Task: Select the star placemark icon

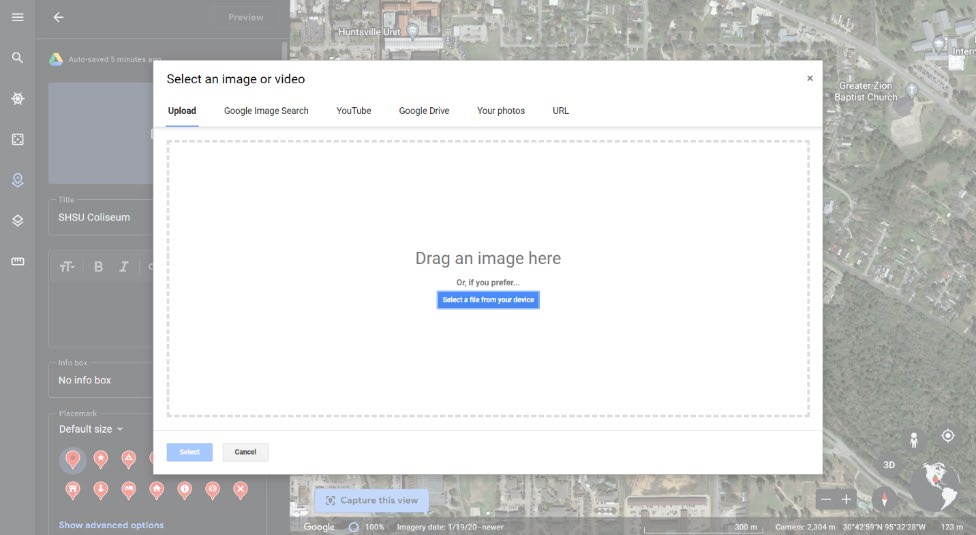Action: point(101,459)
